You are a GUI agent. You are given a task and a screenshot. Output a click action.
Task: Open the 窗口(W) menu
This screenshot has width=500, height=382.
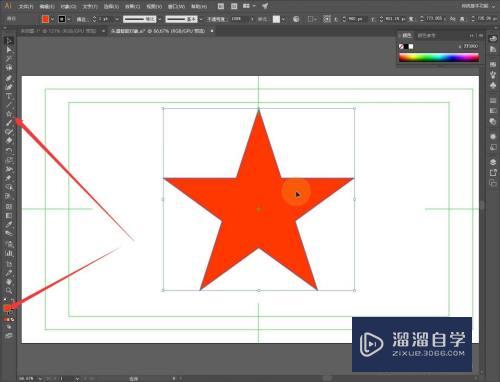click(x=176, y=6)
